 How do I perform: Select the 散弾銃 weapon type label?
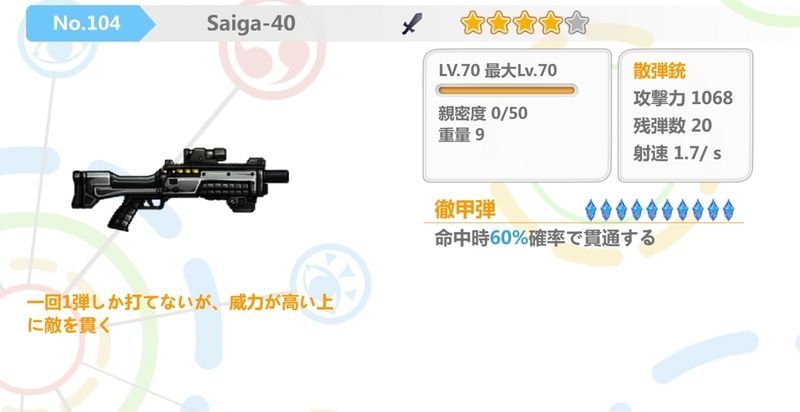tap(659, 71)
